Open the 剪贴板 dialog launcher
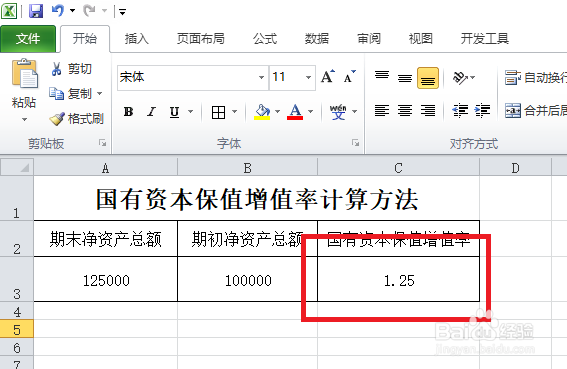This screenshot has width=567, height=369. (x=103, y=143)
